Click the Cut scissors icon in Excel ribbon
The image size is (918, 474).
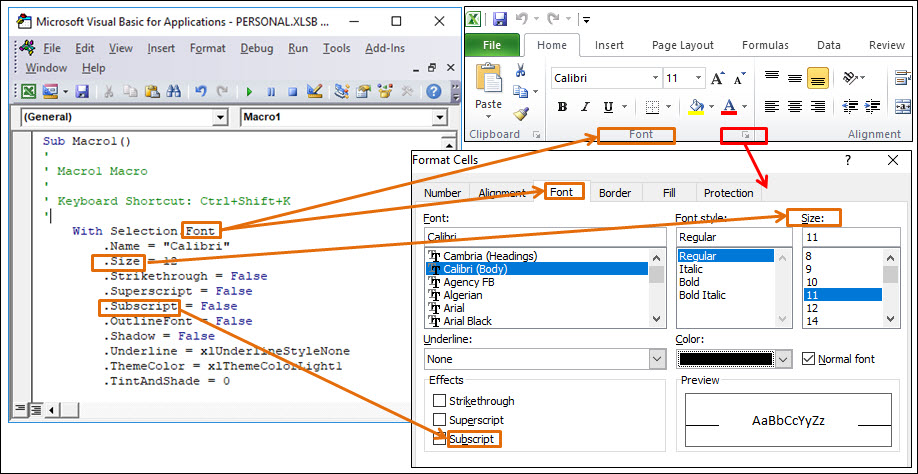520,71
